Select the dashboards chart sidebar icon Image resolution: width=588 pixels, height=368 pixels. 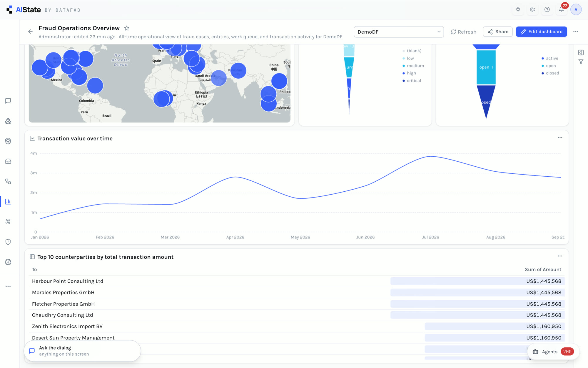coord(8,202)
